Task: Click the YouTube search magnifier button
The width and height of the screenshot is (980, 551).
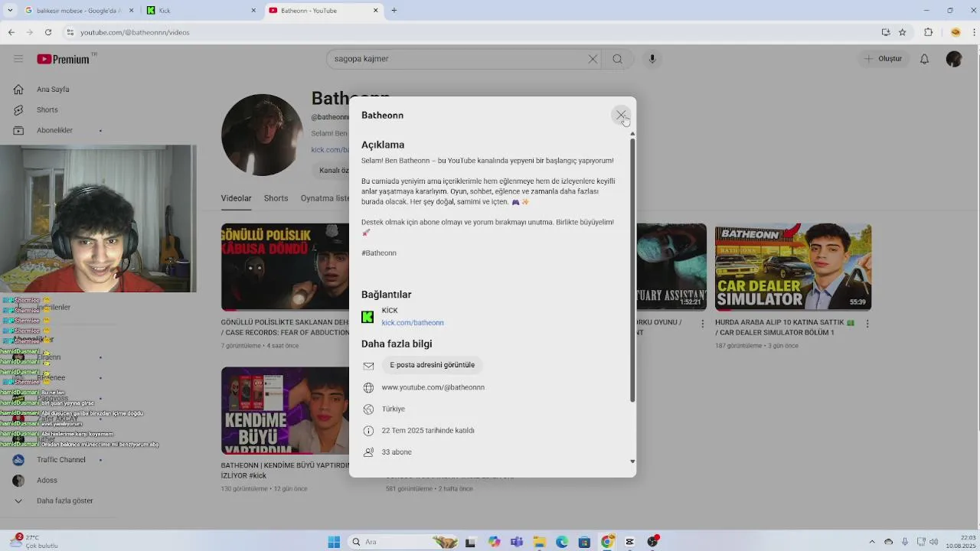Action: (x=618, y=59)
